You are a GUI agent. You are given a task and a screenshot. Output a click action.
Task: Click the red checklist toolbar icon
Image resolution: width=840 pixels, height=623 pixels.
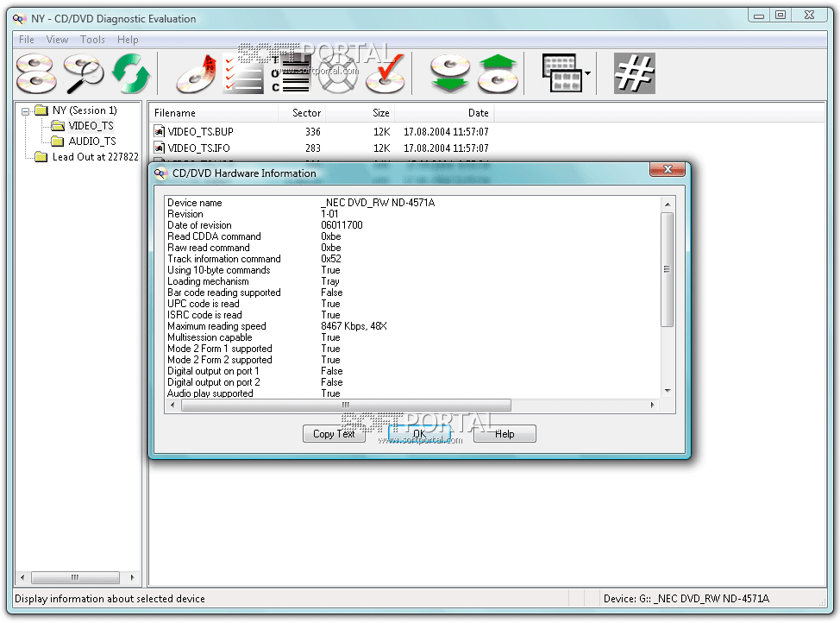click(242, 73)
